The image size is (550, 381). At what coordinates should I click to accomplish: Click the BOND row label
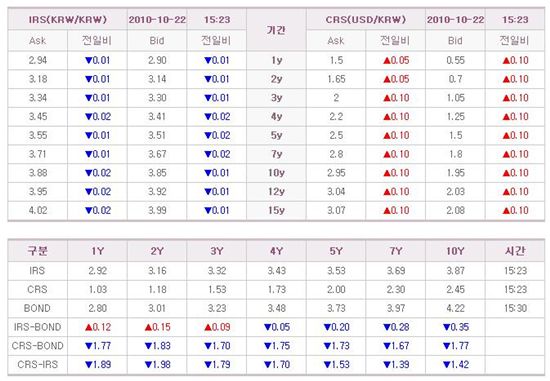37,308
